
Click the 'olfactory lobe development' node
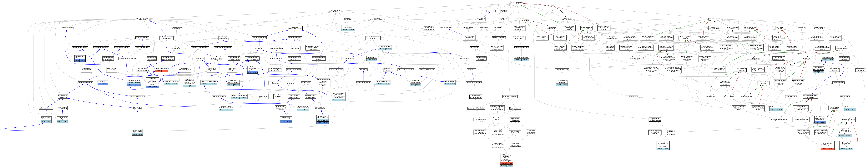[x=63, y=108]
